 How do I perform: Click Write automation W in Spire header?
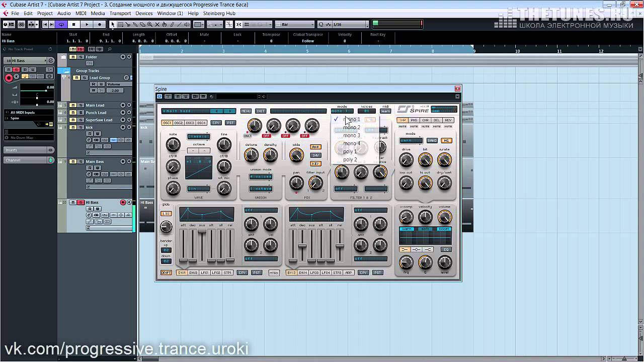point(186,97)
